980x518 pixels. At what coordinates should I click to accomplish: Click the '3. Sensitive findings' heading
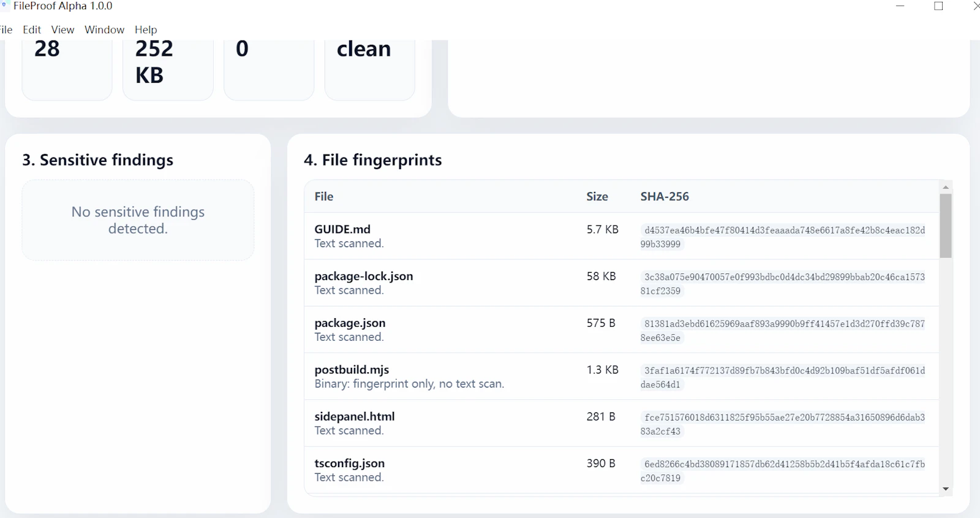pyautogui.click(x=98, y=160)
